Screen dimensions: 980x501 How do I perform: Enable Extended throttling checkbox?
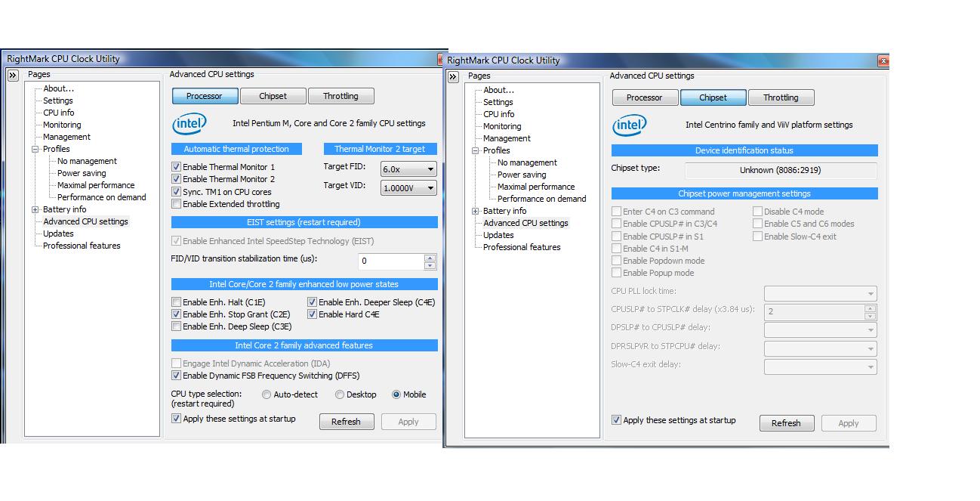(x=177, y=204)
